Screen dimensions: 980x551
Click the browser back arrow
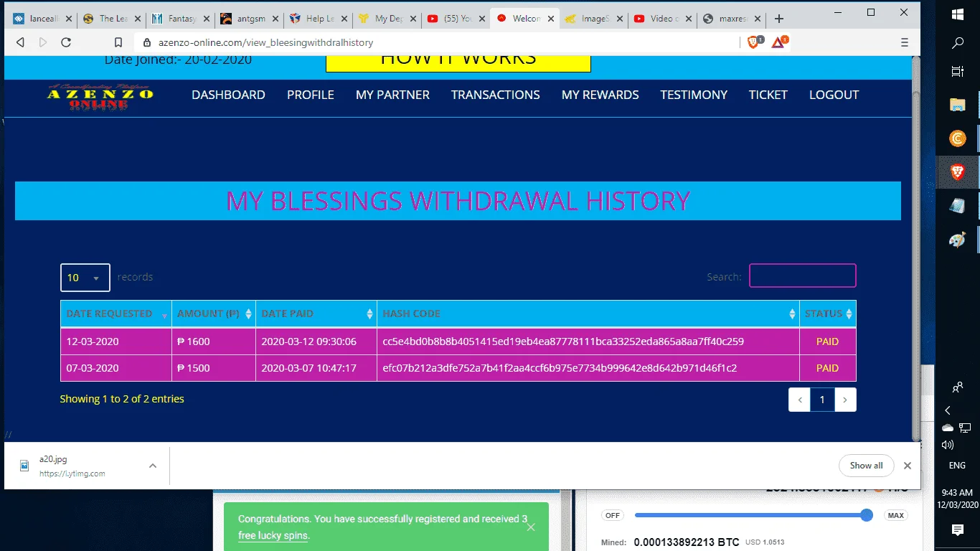coord(21,42)
